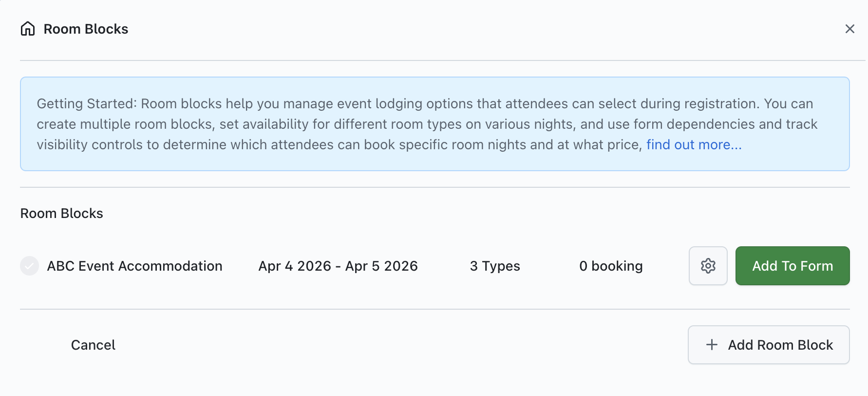Click the dash between the two dates

pyautogui.click(x=338, y=266)
